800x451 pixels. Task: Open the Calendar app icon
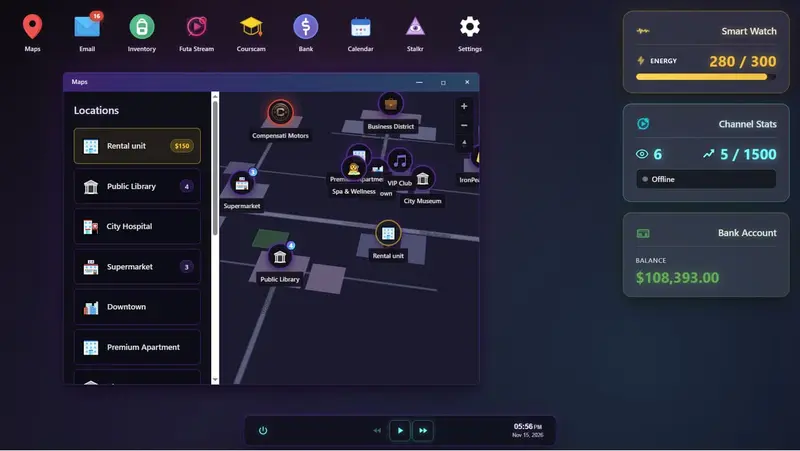click(x=360, y=27)
